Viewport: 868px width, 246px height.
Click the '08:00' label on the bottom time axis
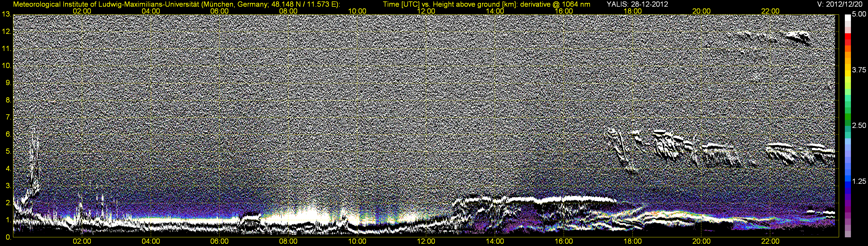[x=288, y=241]
